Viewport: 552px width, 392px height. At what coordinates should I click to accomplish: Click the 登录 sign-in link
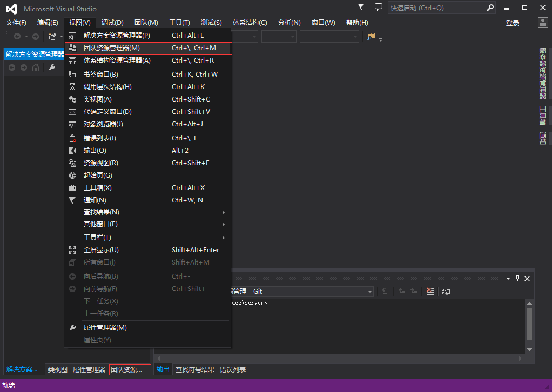coord(512,23)
